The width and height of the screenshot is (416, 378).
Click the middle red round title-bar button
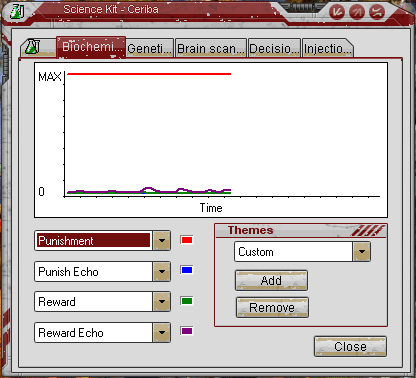tap(357, 12)
